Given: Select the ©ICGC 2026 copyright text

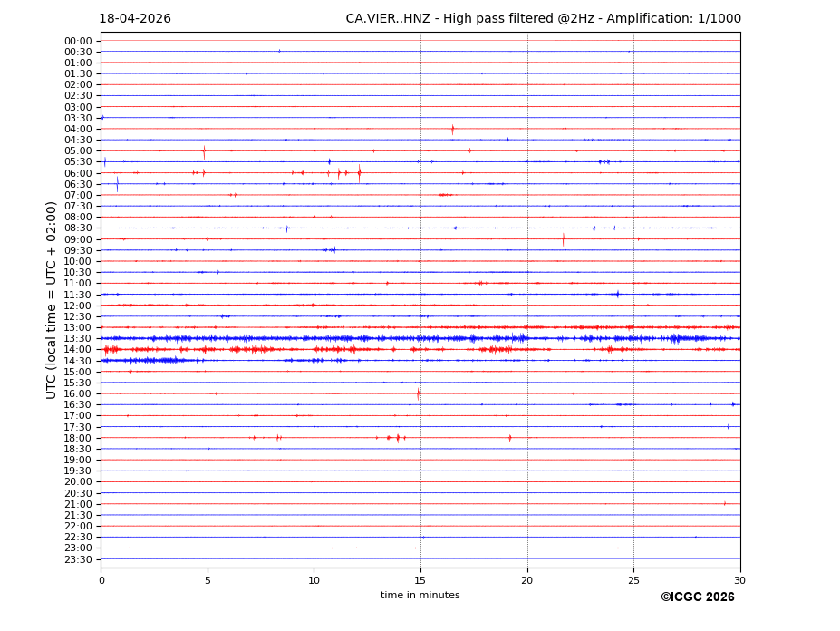Looking at the screenshot, I should pyautogui.click(x=697, y=597).
